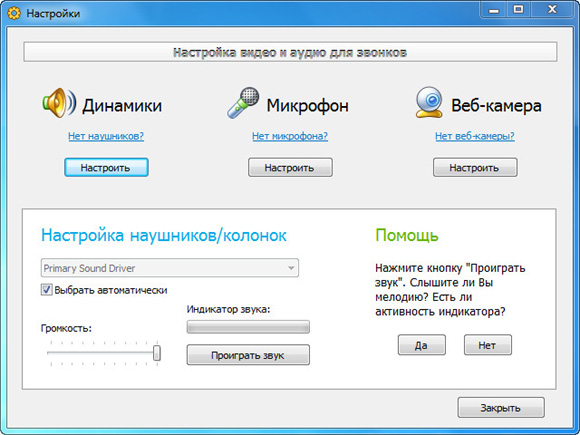Image resolution: width=580 pixels, height=435 pixels.
Task: Click the Проиграть звук button
Action: point(248,355)
